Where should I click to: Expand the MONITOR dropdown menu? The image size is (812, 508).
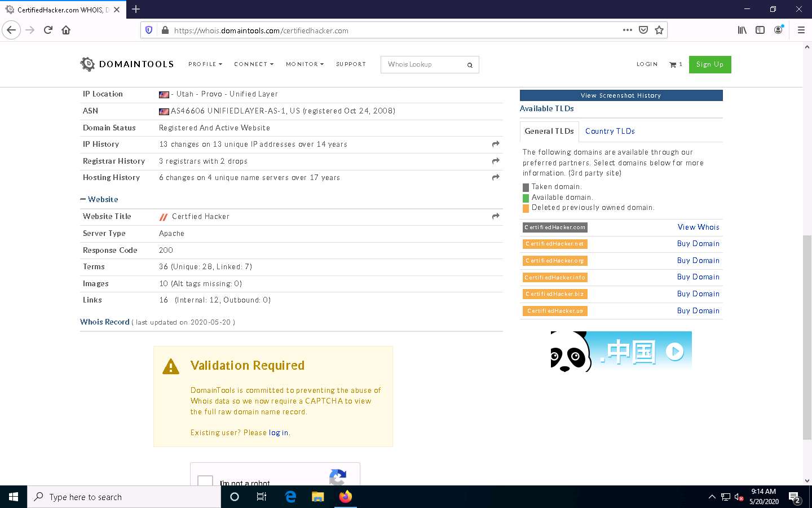click(304, 64)
